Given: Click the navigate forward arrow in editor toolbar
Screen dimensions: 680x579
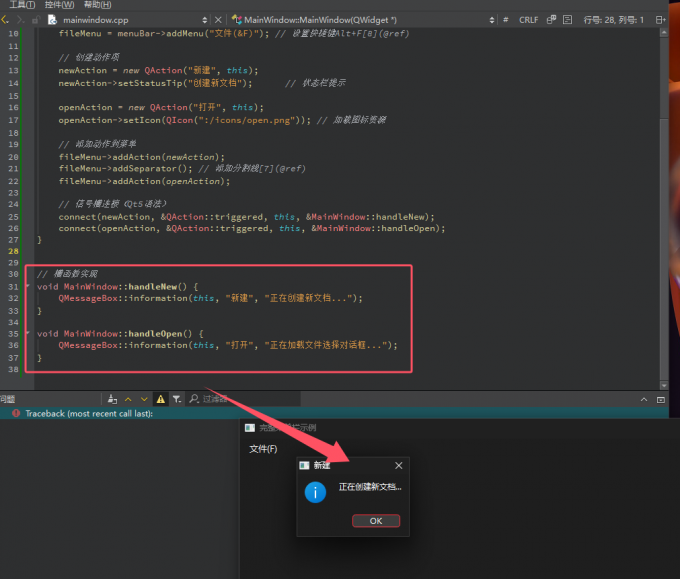Looking at the screenshot, I should coord(20,19).
